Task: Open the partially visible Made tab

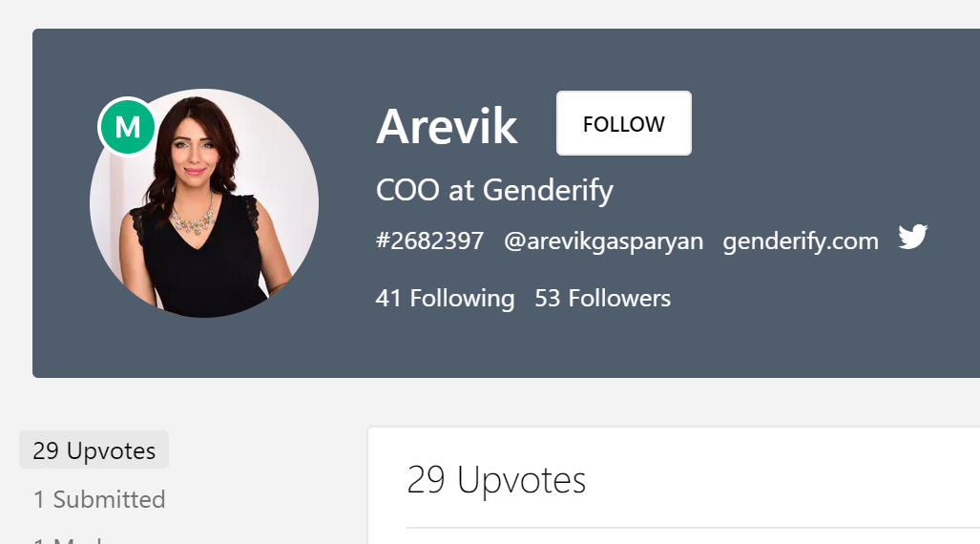Action: tap(69, 539)
